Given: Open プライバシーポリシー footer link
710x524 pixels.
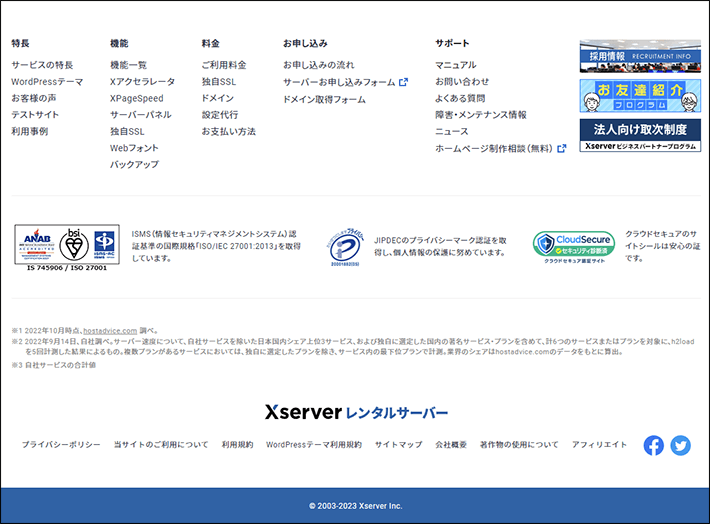Looking at the screenshot, I should pyautogui.click(x=61, y=445).
